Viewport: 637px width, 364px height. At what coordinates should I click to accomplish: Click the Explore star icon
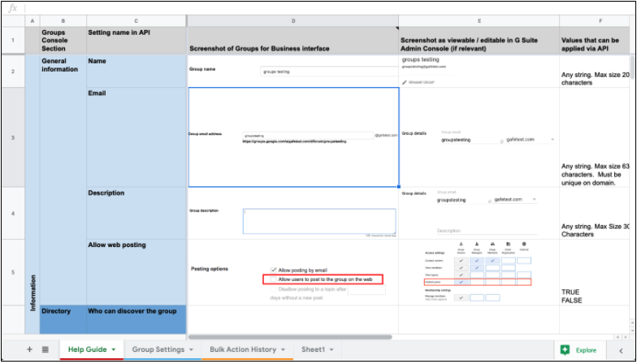pos(565,350)
